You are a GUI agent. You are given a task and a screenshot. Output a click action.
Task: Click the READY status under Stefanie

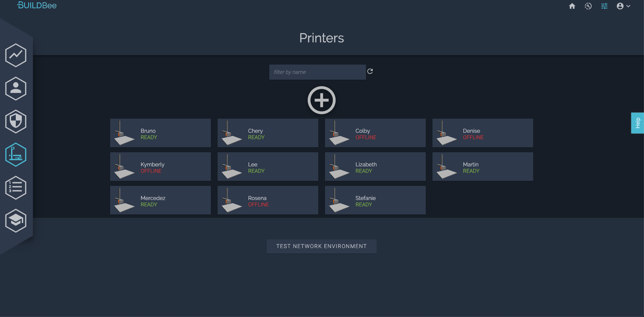click(364, 205)
